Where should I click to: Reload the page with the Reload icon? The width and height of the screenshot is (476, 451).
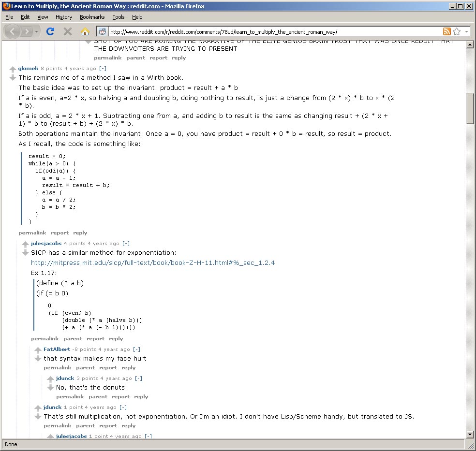(50, 31)
